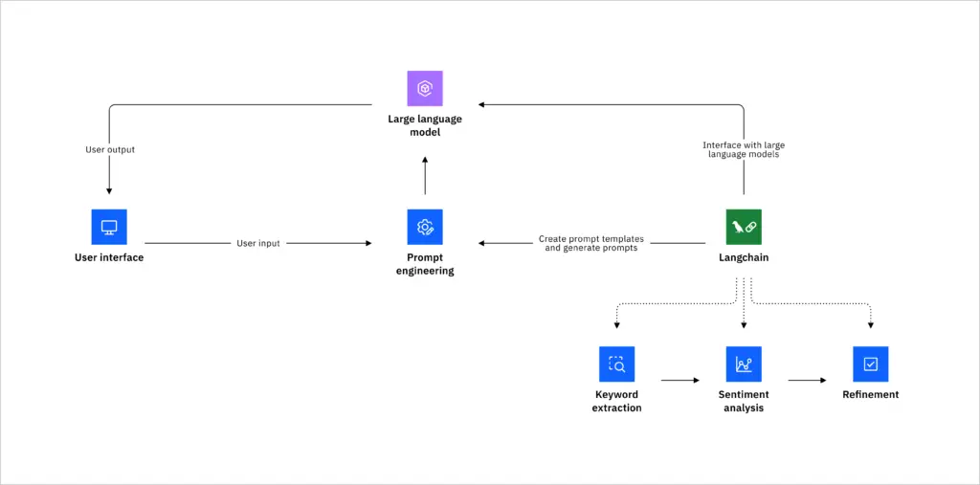
Task: Open the green Langchain parrot icon
Action: [x=744, y=227]
